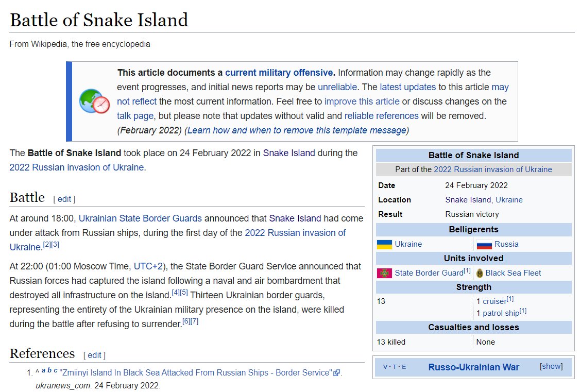
Task: Click citation [2] in Battle paragraph
Action: pyautogui.click(x=47, y=245)
